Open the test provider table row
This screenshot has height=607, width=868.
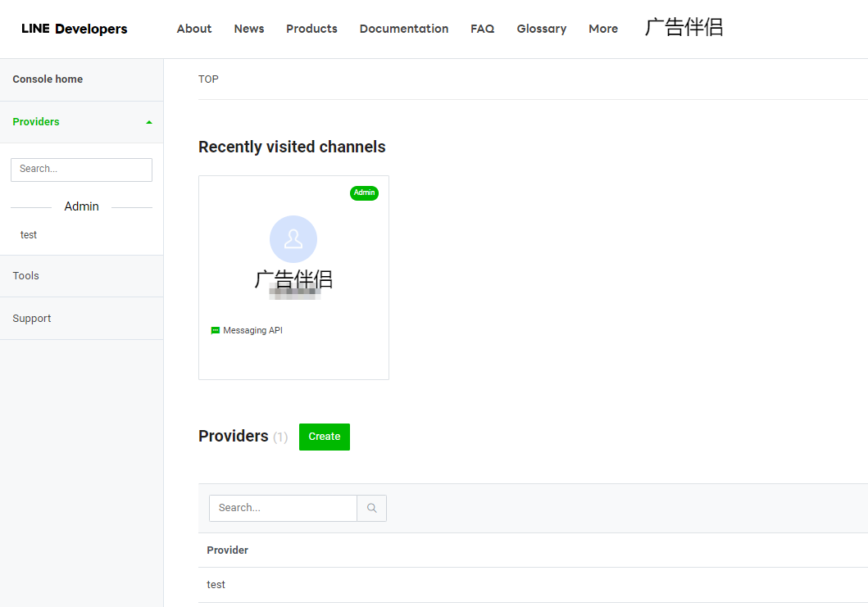pos(533,585)
